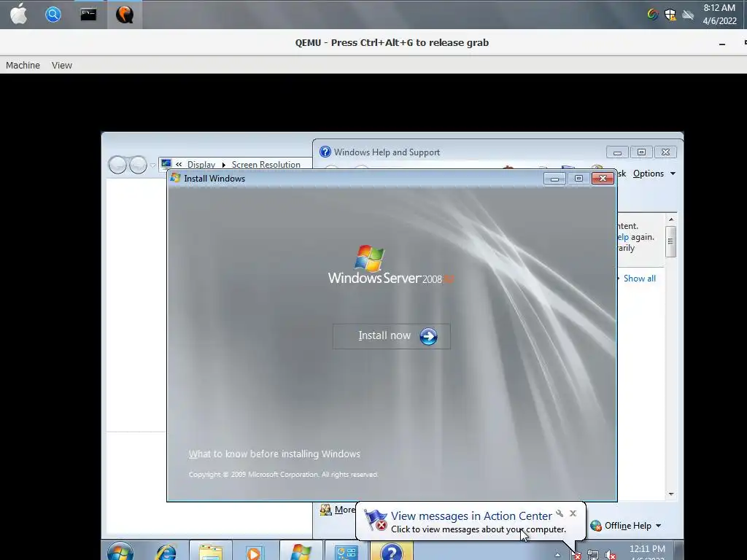Click the muted volume tray icon

coord(611,555)
